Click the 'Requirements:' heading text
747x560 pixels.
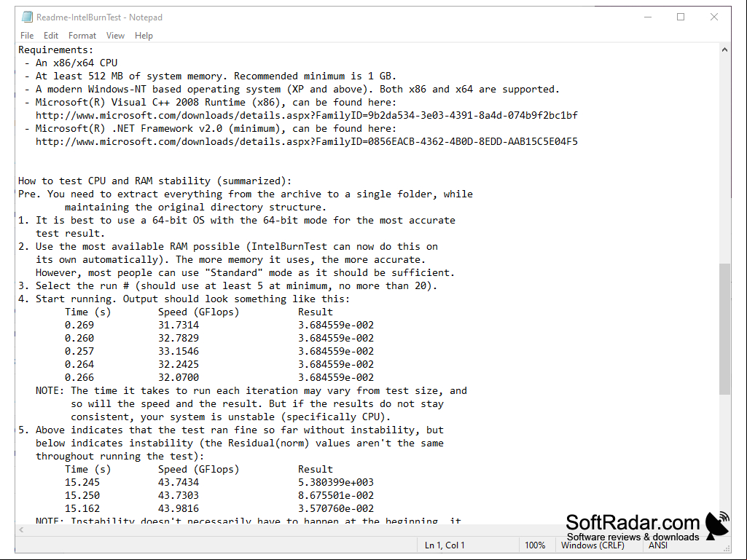[x=55, y=50]
